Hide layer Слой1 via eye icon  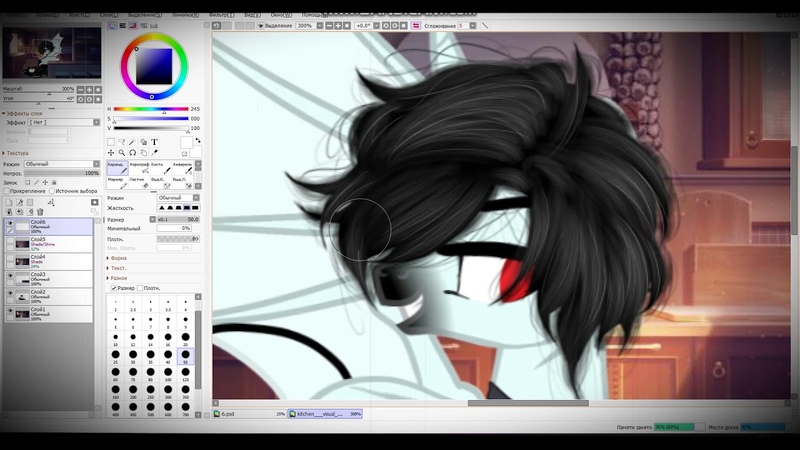click(x=10, y=311)
